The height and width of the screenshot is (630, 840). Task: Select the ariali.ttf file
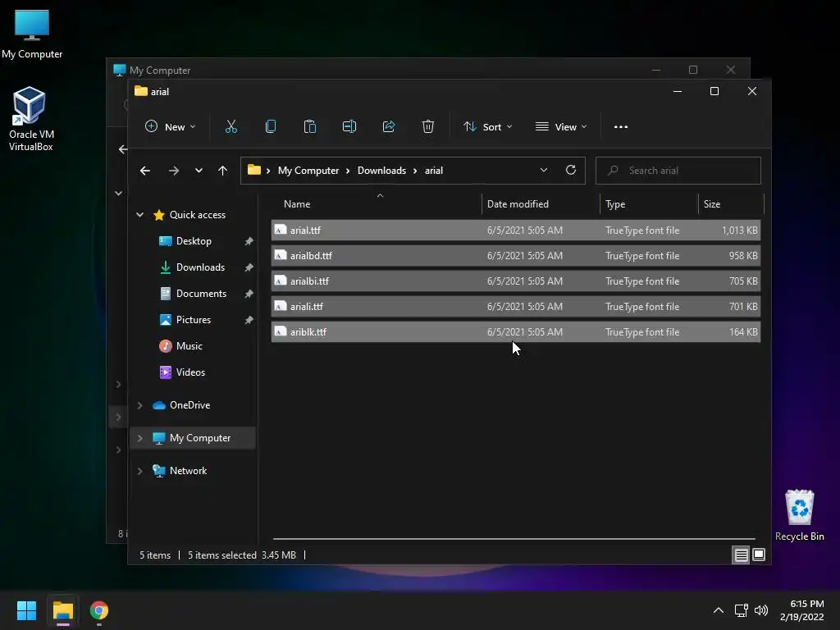(x=515, y=307)
